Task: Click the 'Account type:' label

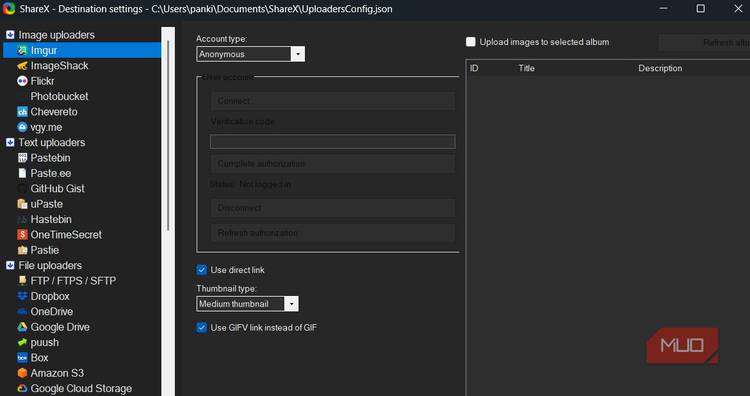Action: pos(221,39)
